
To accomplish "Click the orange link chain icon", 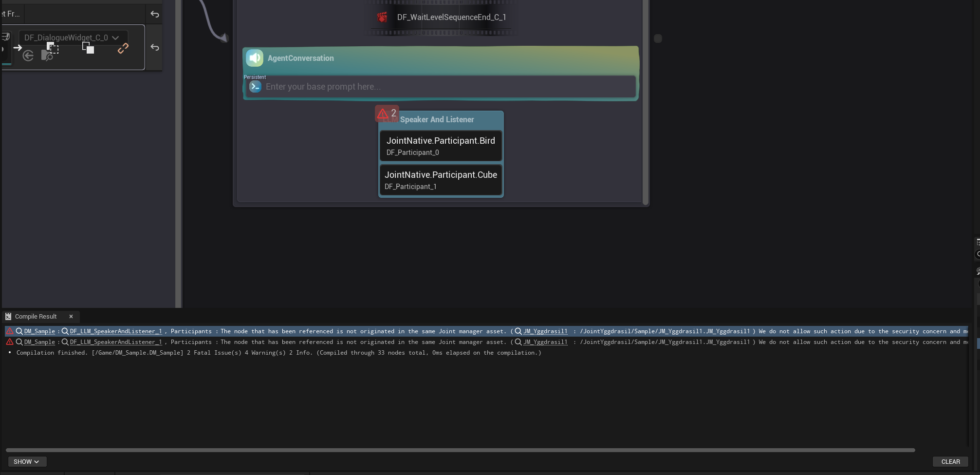I will coord(123,48).
